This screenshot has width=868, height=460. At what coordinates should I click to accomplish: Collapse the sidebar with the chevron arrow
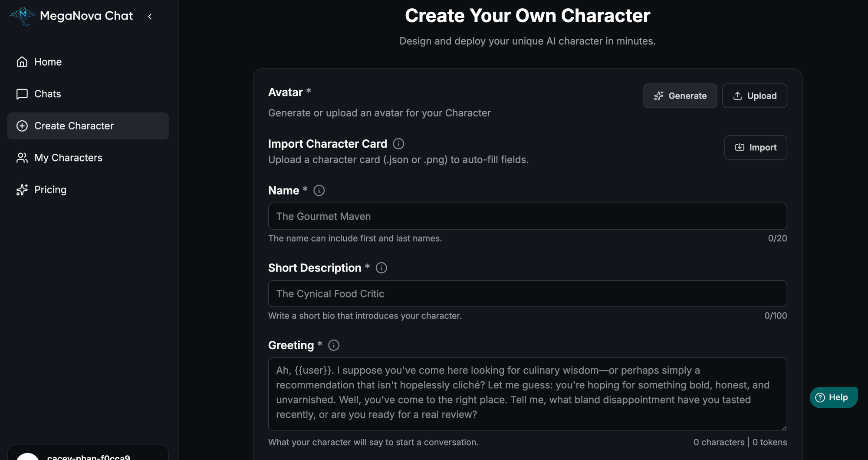(150, 17)
